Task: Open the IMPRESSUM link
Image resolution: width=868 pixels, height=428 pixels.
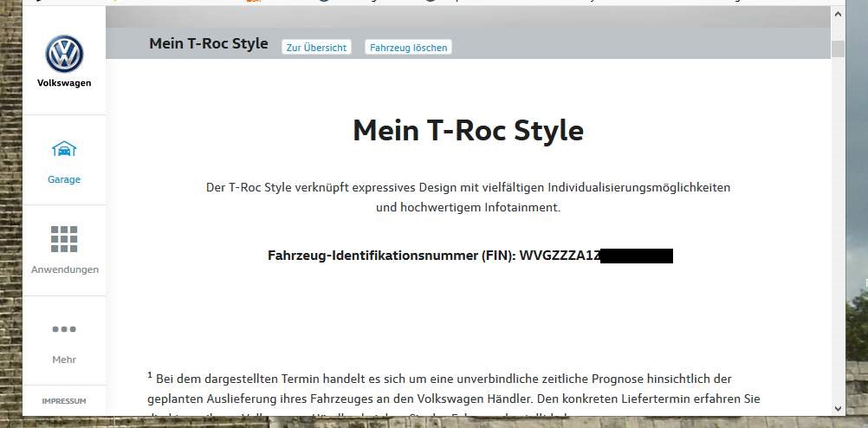Action: [64, 401]
